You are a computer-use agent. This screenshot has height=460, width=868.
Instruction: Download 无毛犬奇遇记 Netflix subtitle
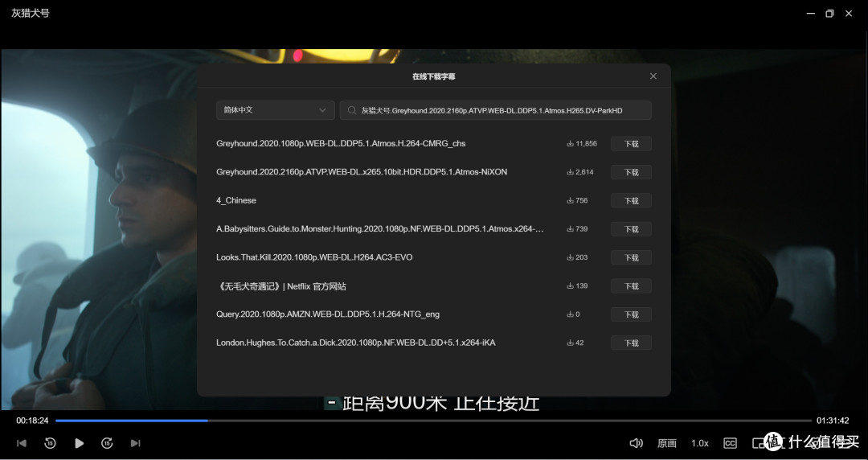tap(631, 286)
